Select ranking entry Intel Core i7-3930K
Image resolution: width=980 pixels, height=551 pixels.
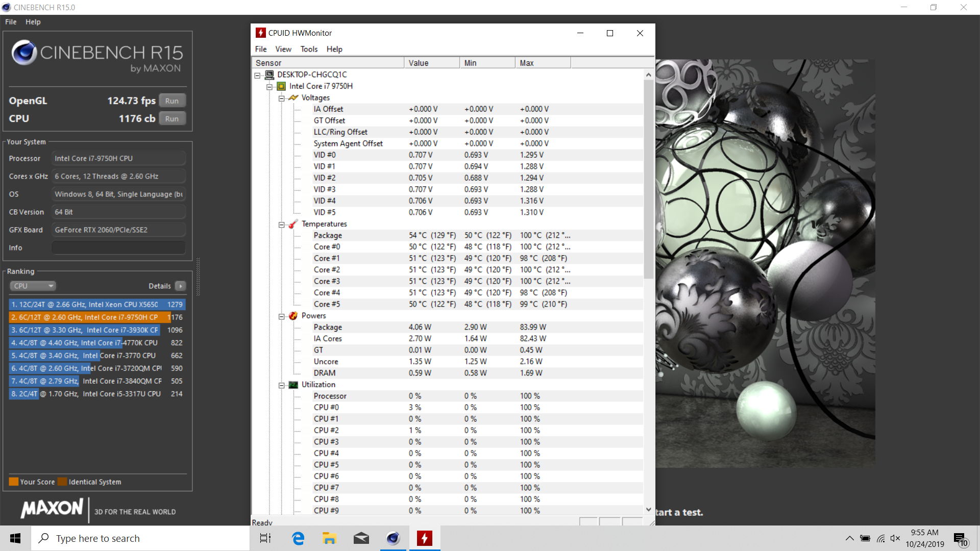[x=97, y=330]
